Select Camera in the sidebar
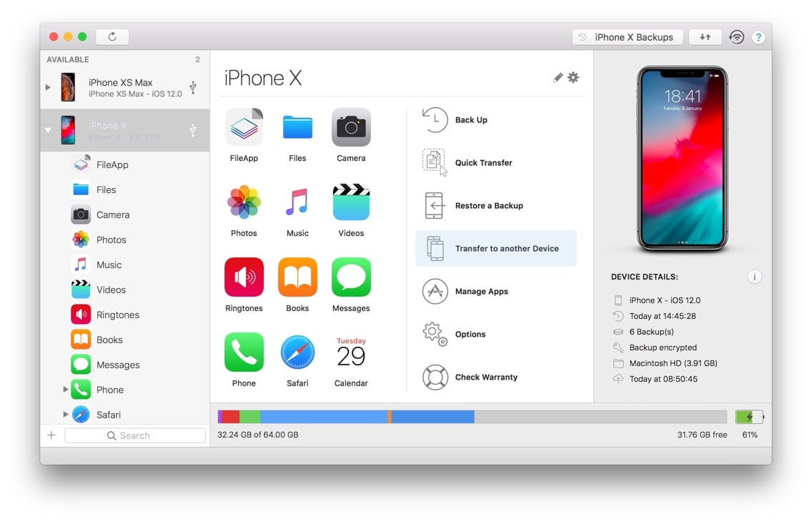 pos(125,215)
